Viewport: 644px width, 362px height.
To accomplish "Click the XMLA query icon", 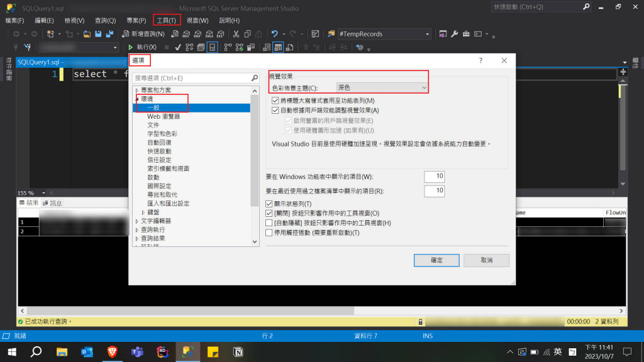I will (209, 34).
